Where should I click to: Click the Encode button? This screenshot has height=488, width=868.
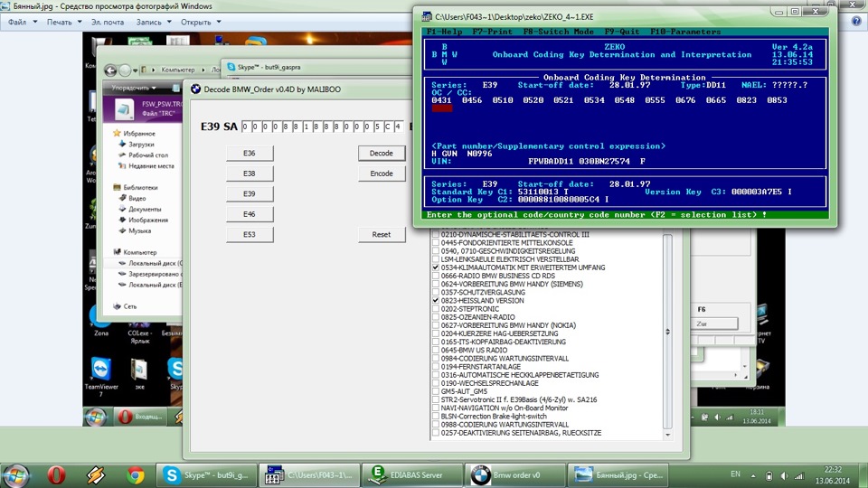[382, 174]
